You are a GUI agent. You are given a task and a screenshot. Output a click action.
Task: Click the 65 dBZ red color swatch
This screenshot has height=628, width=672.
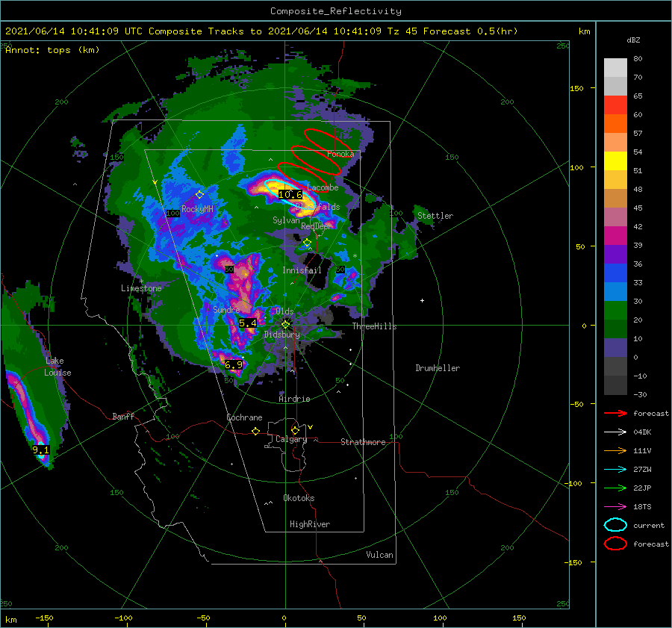pyautogui.click(x=615, y=105)
